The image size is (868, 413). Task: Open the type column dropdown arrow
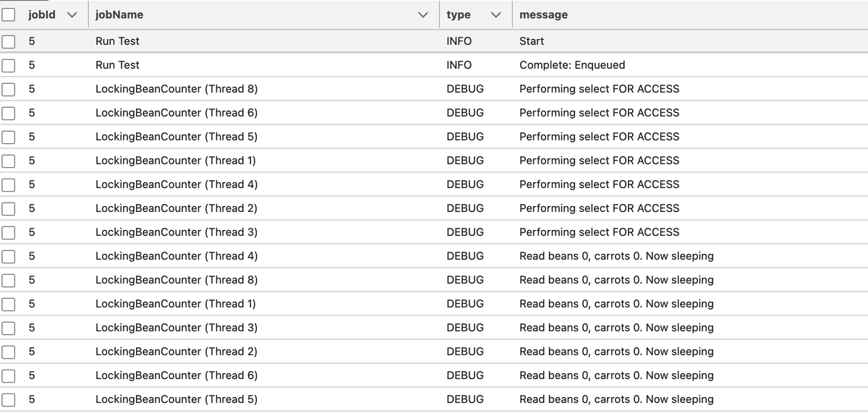coord(496,14)
